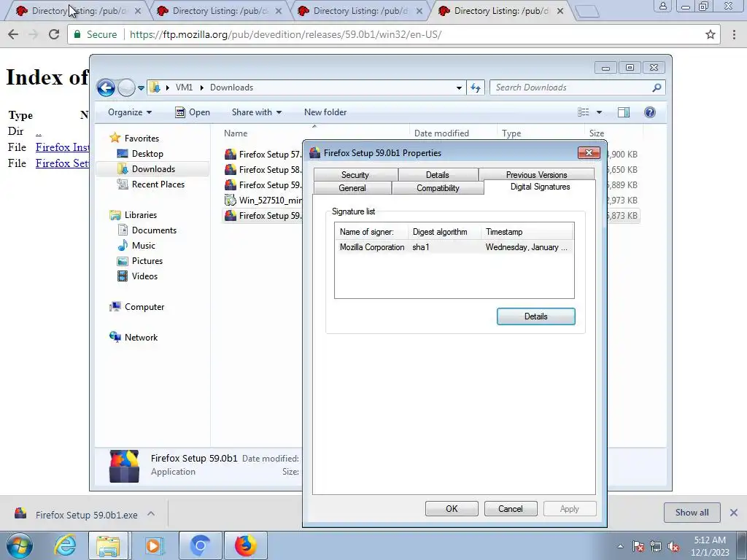Expand the address bar history dropdown
747x560 pixels.
pos(459,87)
